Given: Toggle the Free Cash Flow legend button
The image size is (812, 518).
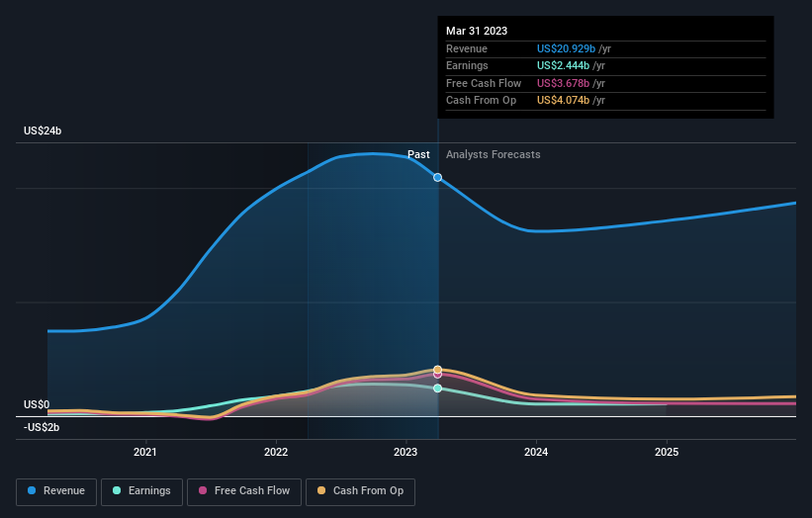Looking at the screenshot, I should pyautogui.click(x=244, y=491).
